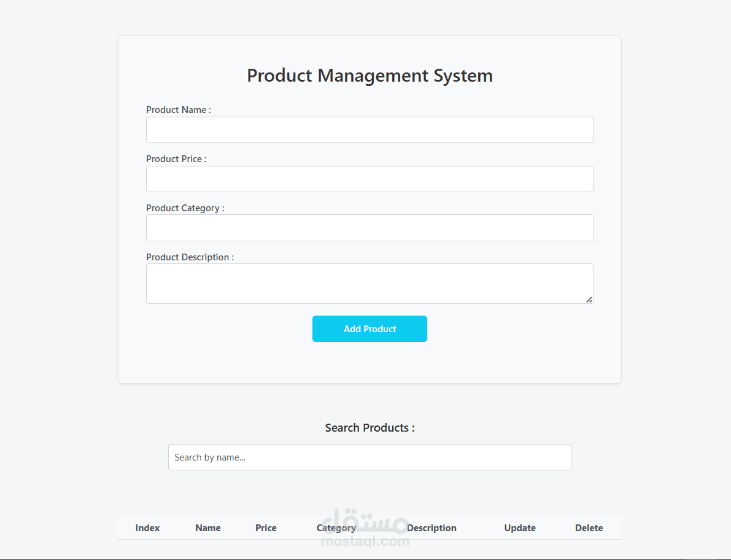Click the Product Name input field
Screen dimensions: 731x560
pyautogui.click(x=369, y=130)
